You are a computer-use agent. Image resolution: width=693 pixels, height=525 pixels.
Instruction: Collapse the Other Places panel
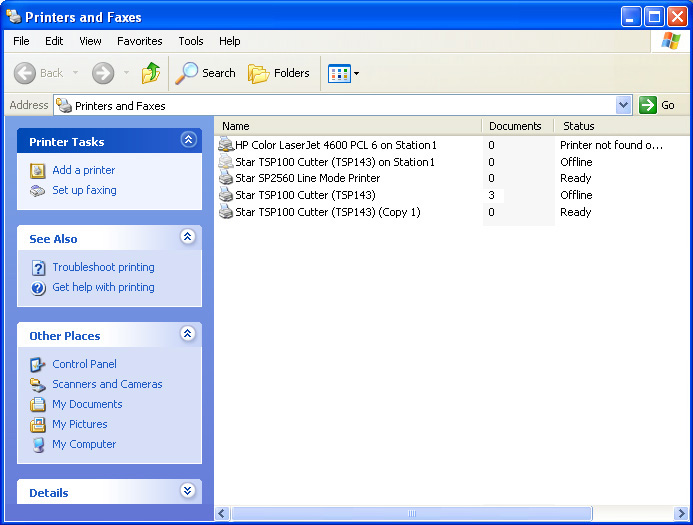[x=188, y=334]
